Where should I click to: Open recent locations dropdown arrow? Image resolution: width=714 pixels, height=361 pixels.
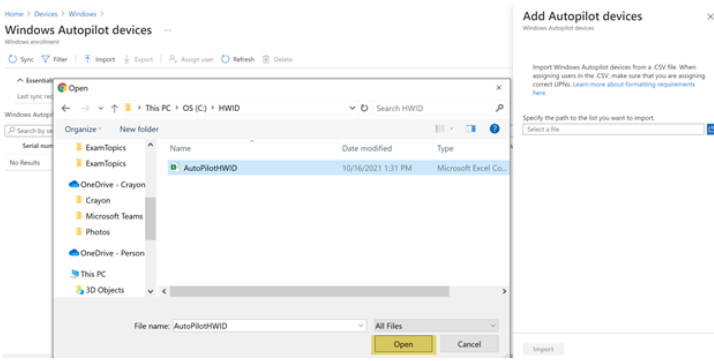click(x=101, y=108)
